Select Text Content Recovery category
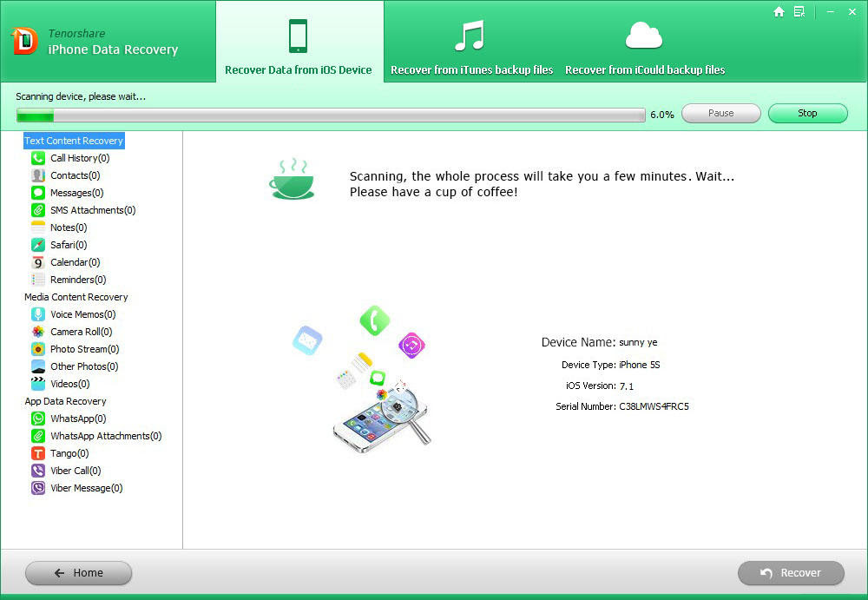This screenshot has height=600, width=868. coord(74,141)
